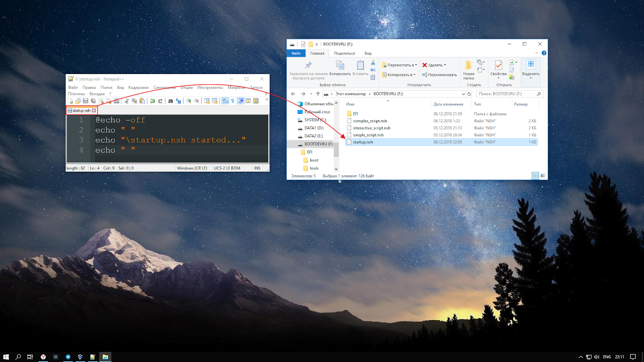Click the Print icon in Notepad++ toolbar
This screenshot has height=362, width=644.
click(116, 101)
